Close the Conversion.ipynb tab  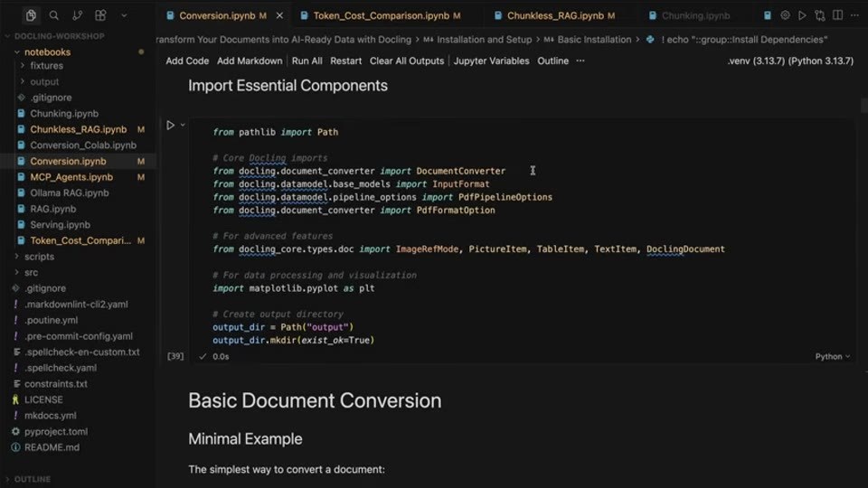(279, 15)
